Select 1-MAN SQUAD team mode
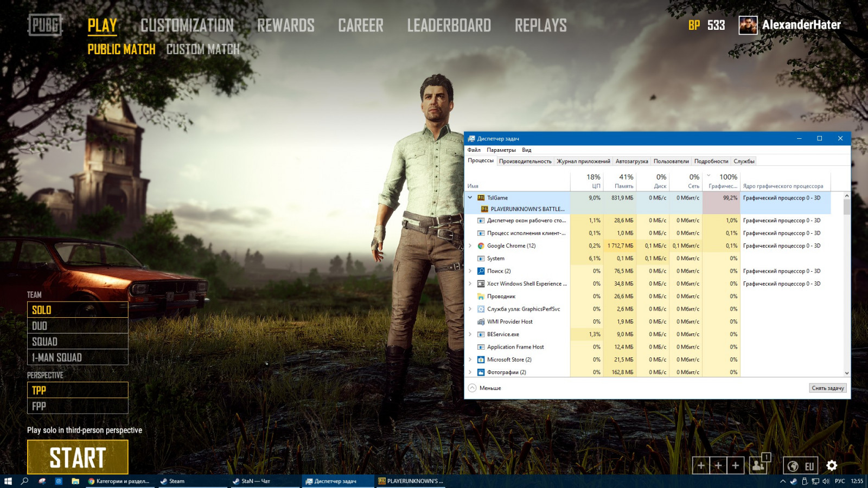 coord(78,357)
